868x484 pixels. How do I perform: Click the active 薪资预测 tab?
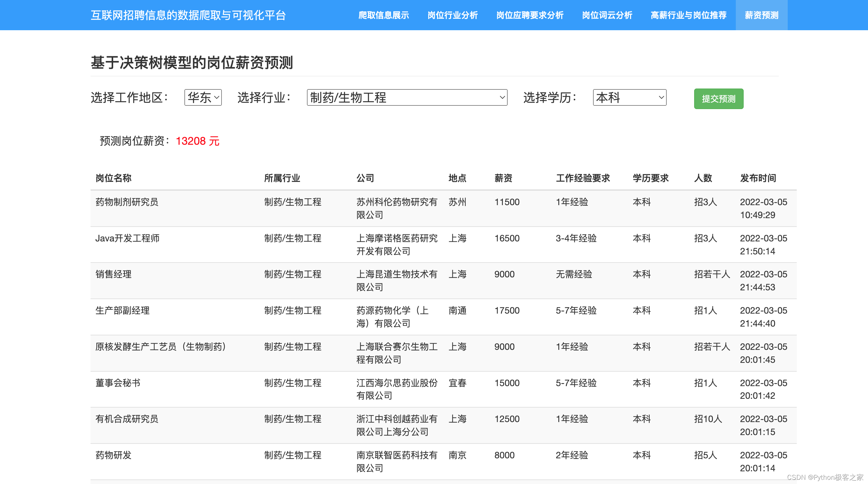click(761, 15)
